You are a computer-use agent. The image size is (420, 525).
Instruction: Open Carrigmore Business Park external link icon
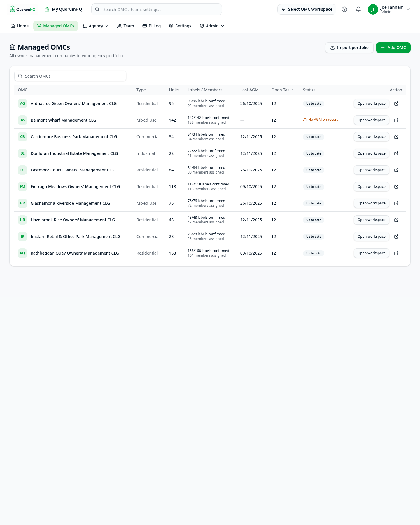[x=396, y=137]
